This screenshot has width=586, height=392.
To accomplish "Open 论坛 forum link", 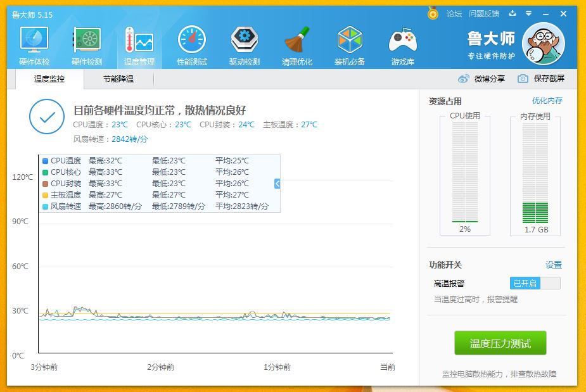I will 454,14.
